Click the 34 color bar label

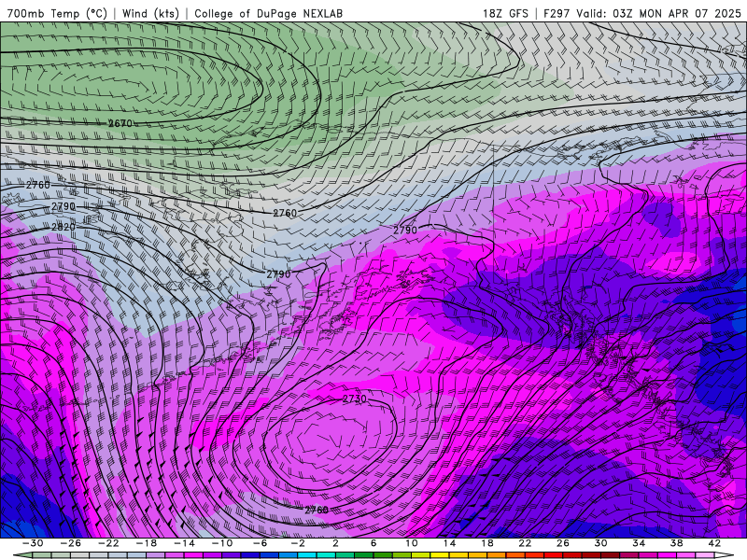[639, 543]
